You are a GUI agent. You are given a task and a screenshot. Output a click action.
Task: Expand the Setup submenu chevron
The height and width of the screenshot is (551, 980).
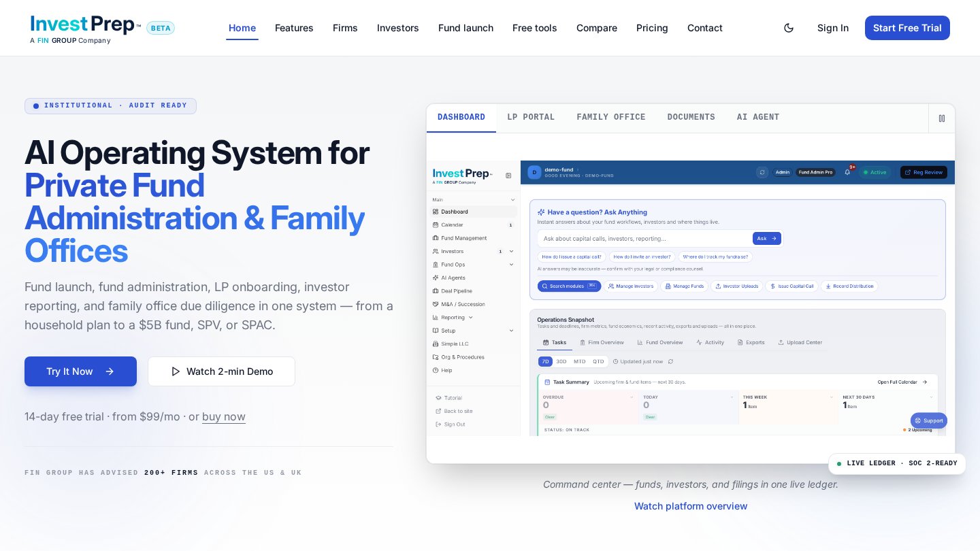pyautogui.click(x=511, y=331)
